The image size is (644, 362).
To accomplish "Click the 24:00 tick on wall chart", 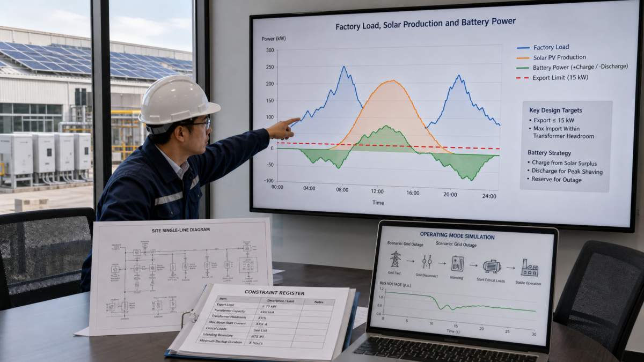I will click(x=489, y=196).
